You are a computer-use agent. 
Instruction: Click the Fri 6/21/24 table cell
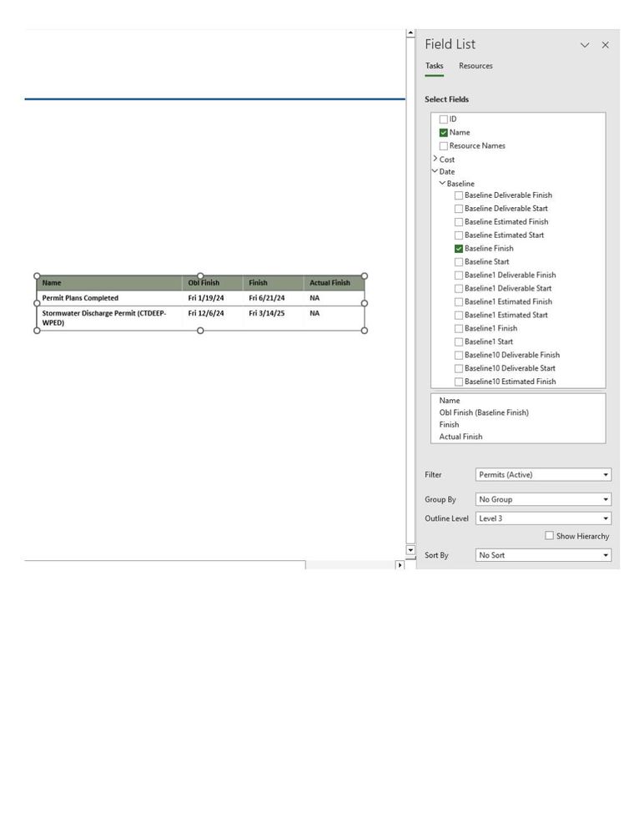point(273,298)
